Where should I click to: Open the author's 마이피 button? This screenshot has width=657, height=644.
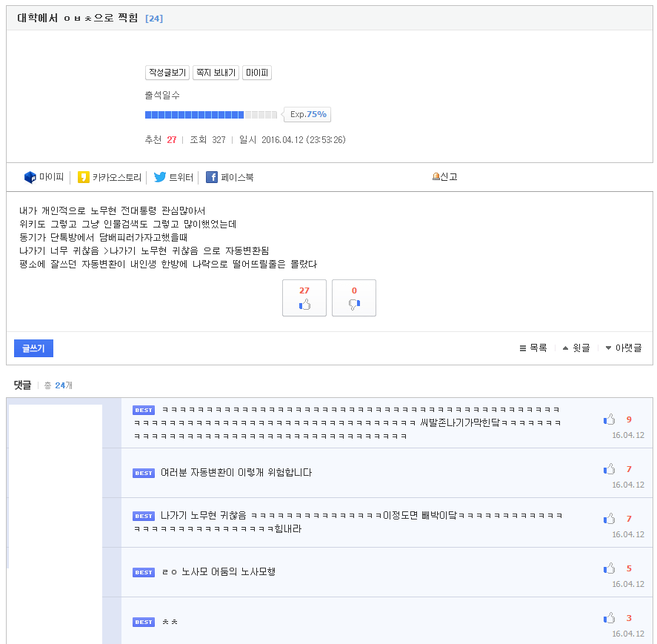tap(257, 73)
